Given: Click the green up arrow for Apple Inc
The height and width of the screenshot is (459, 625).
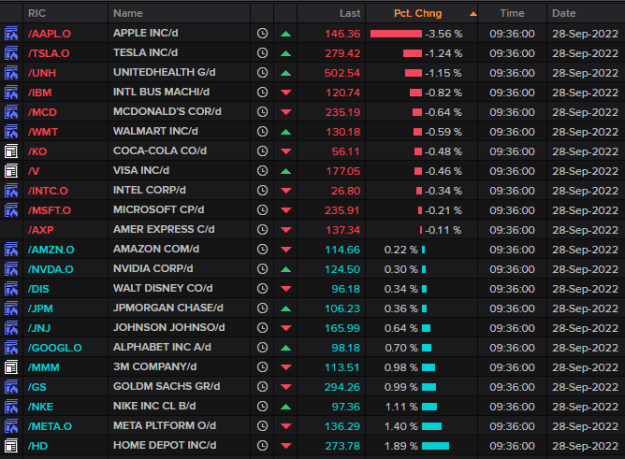Looking at the screenshot, I should [286, 34].
